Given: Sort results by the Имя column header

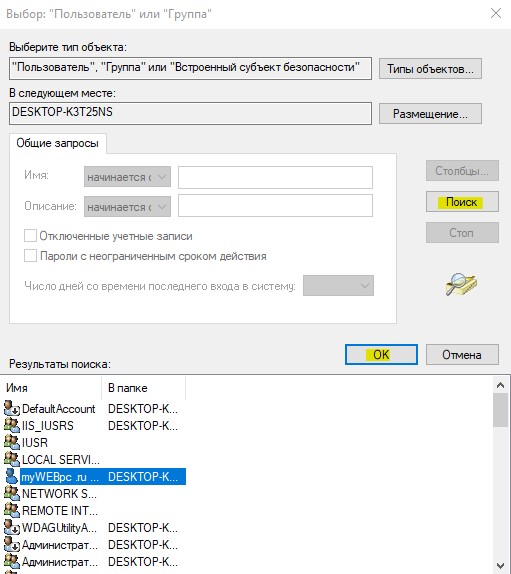Looking at the screenshot, I should click(51, 388).
